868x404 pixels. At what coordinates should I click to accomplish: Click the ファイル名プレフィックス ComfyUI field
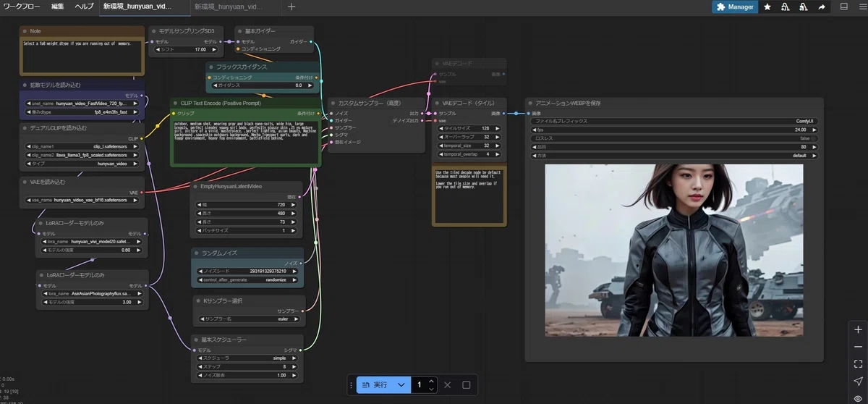[x=674, y=121]
